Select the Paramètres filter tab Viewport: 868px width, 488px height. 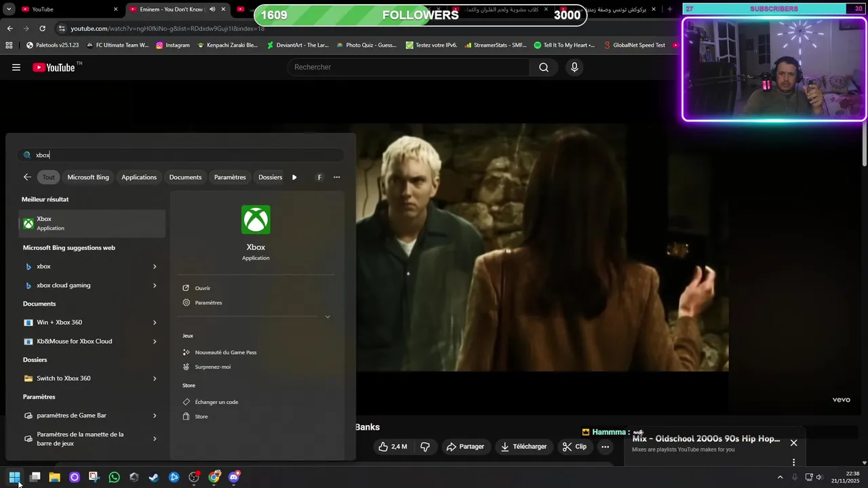click(x=230, y=177)
